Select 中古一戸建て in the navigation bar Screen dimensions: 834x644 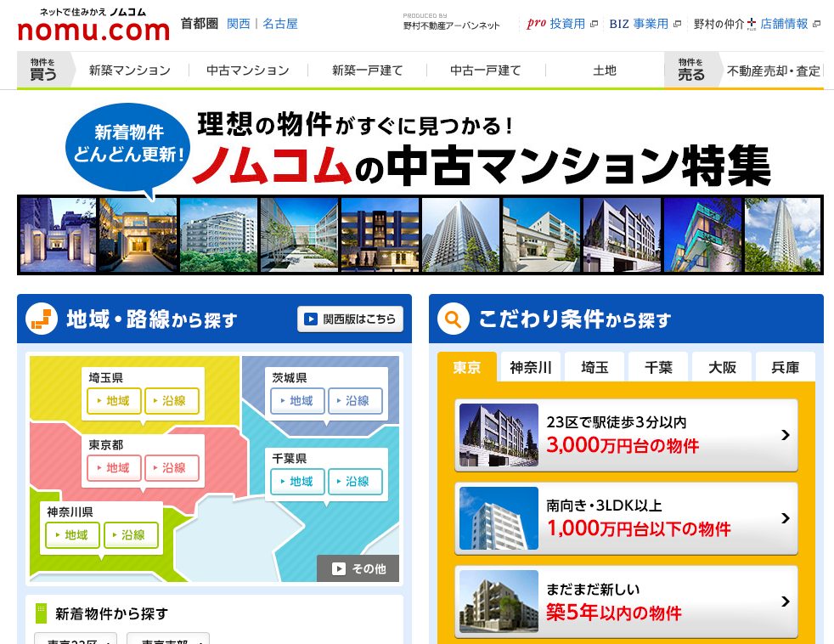click(x=486, y=71)
